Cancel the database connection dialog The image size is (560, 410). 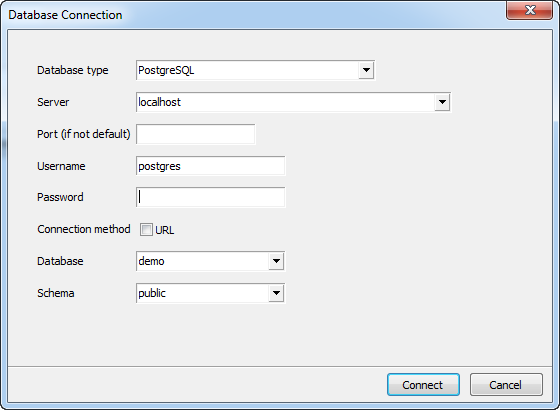click(x=506, y=385)
